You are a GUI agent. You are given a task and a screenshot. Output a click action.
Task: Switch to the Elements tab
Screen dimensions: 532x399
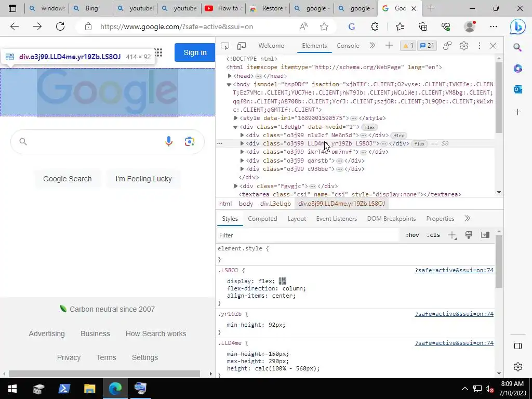pos(314,46)
